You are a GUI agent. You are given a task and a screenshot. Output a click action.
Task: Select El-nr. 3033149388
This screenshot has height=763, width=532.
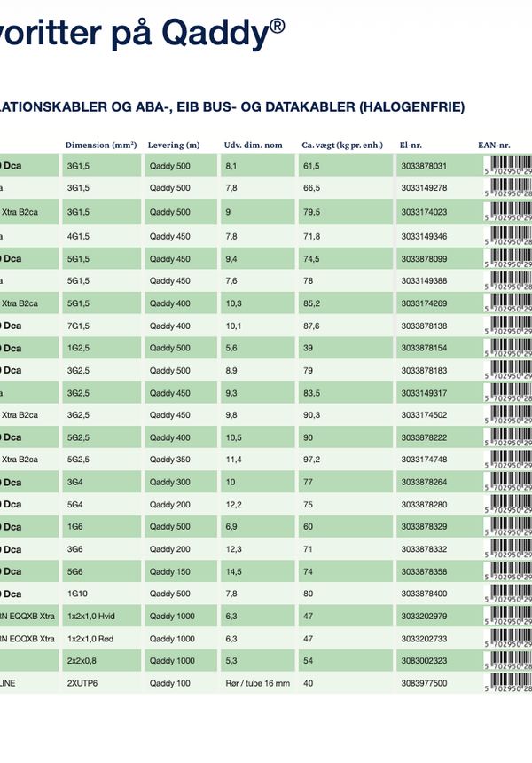424,280
